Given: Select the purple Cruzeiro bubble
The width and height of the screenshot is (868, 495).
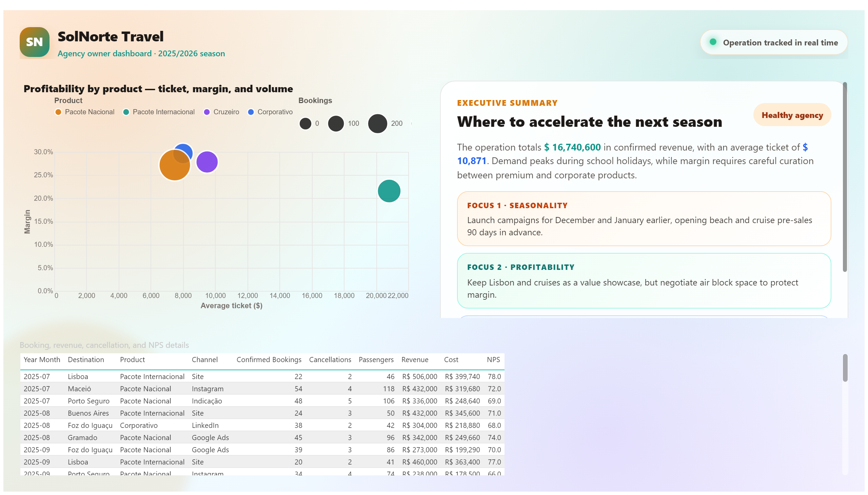Looking at the screenshot, I should (x=207, y=162).
